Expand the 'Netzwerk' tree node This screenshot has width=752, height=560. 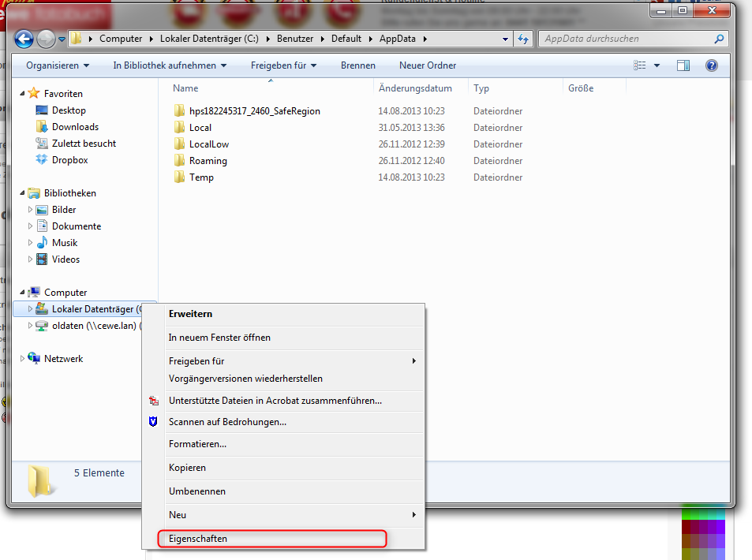22,359
